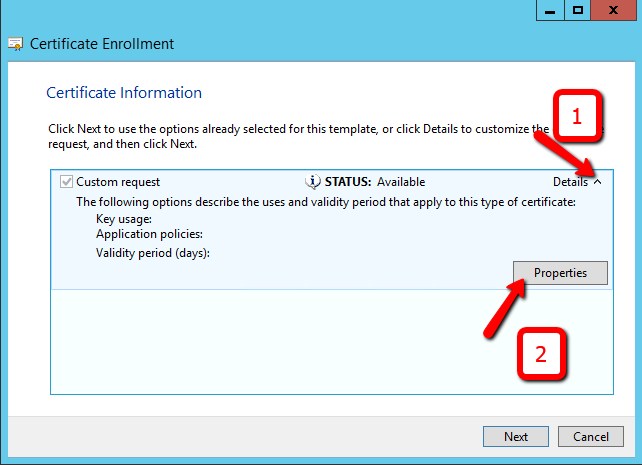Close the window with the red X
Viewport: 642px width, 465px height.
(615, 10)
